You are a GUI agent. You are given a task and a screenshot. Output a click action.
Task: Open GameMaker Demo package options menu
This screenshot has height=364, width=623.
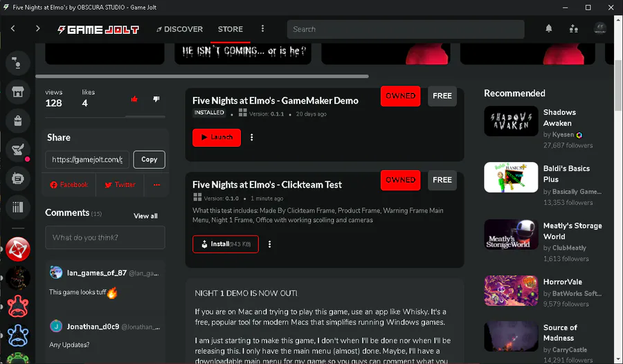[251, 138]
